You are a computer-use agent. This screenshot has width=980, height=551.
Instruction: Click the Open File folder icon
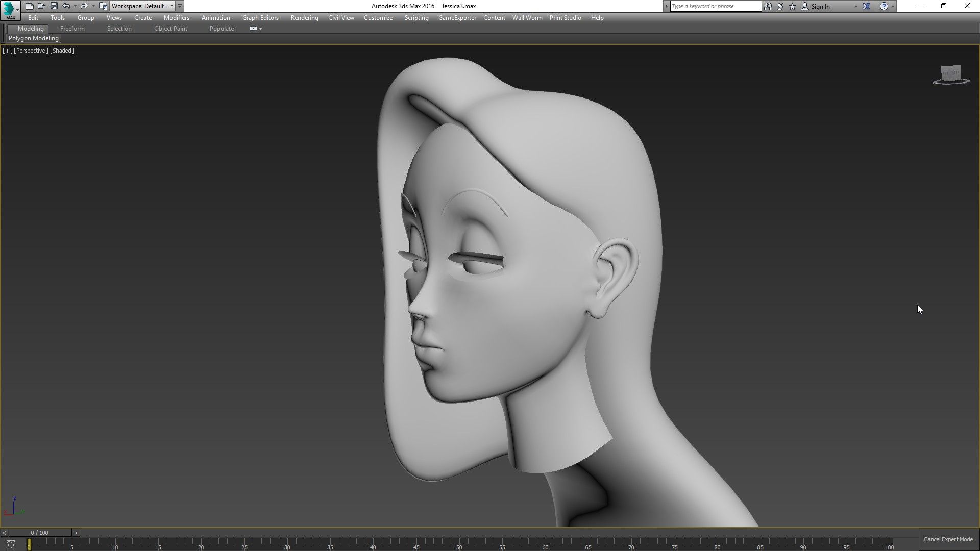42,6
